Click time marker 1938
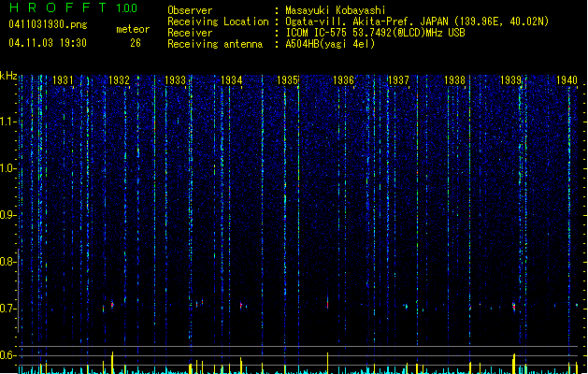 [x=454, y=80]
